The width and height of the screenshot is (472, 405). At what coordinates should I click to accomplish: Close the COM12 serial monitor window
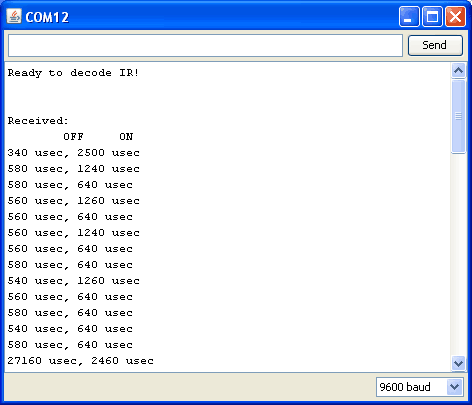coord(455,16)
